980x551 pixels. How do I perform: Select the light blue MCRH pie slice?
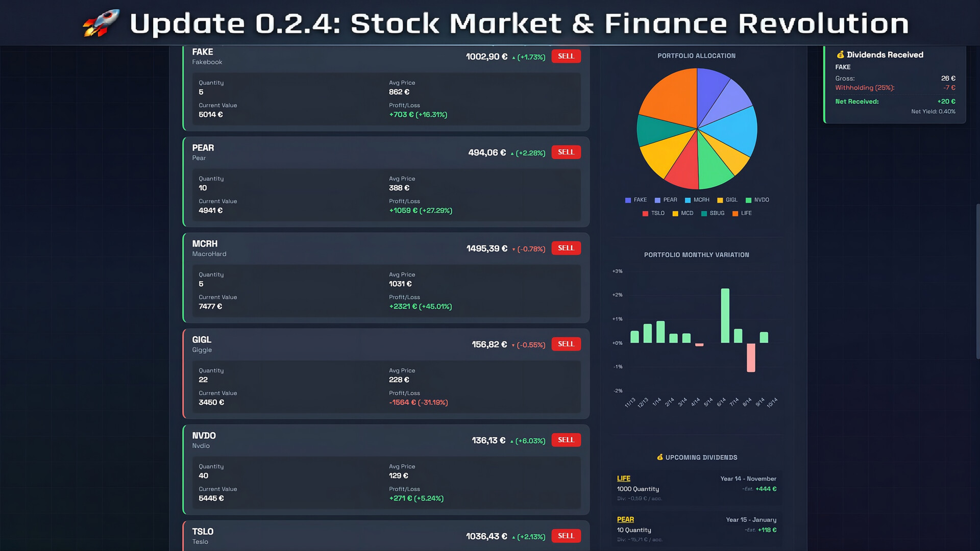coord(733,130)
